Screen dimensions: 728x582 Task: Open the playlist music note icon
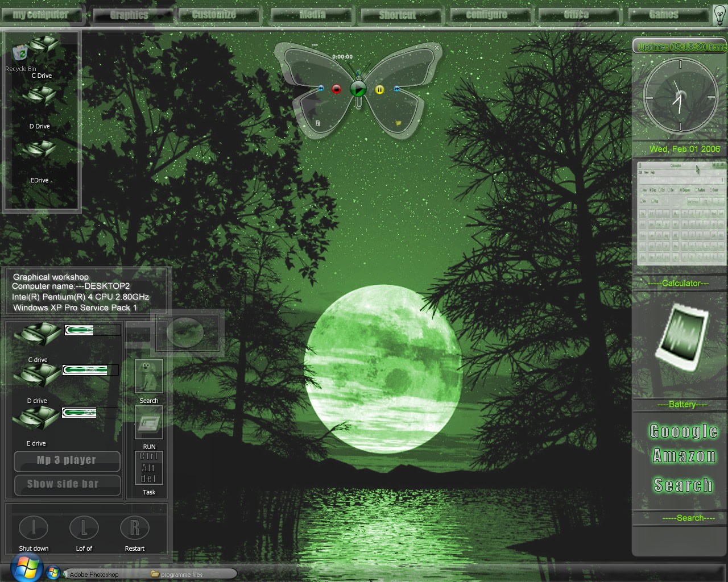tap(318, 123)
